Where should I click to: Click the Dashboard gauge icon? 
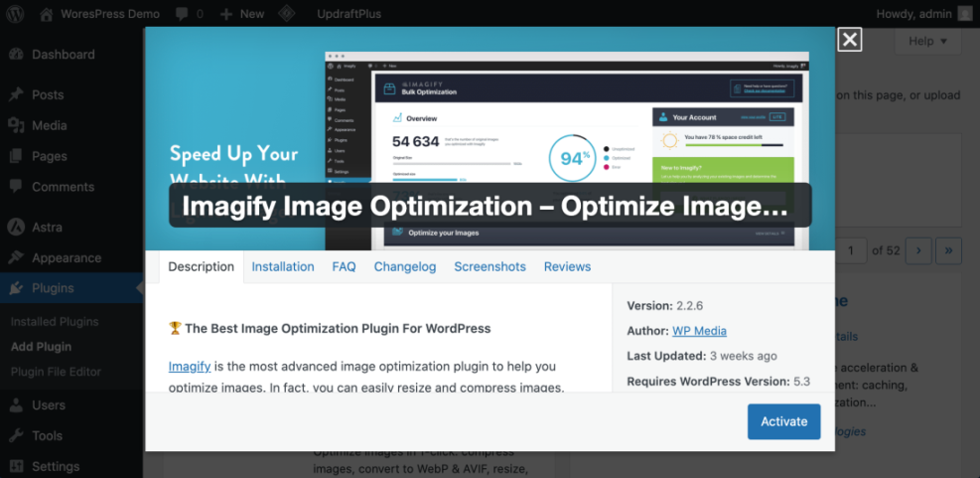point(17,55)
